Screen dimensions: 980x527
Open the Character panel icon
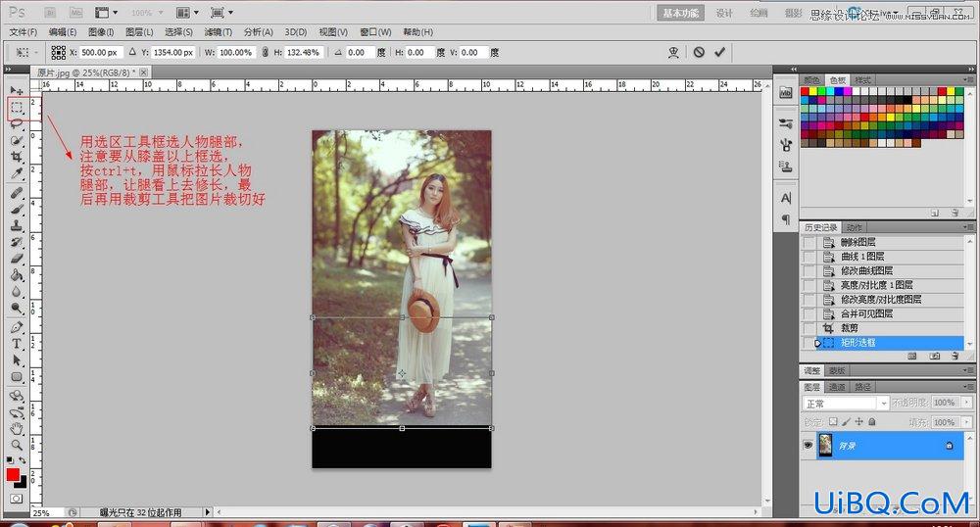coord(786,199)
